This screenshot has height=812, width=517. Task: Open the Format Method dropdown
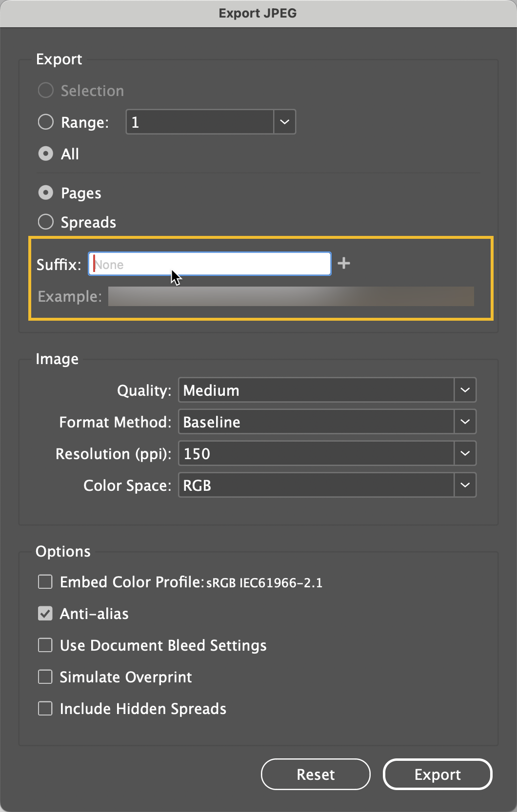click(x=465, y=422)
